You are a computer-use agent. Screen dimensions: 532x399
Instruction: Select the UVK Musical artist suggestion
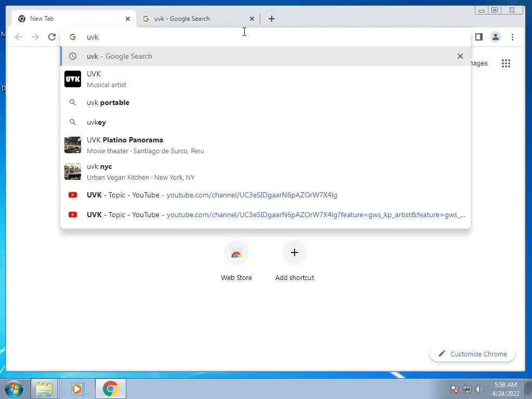[265, 79]
